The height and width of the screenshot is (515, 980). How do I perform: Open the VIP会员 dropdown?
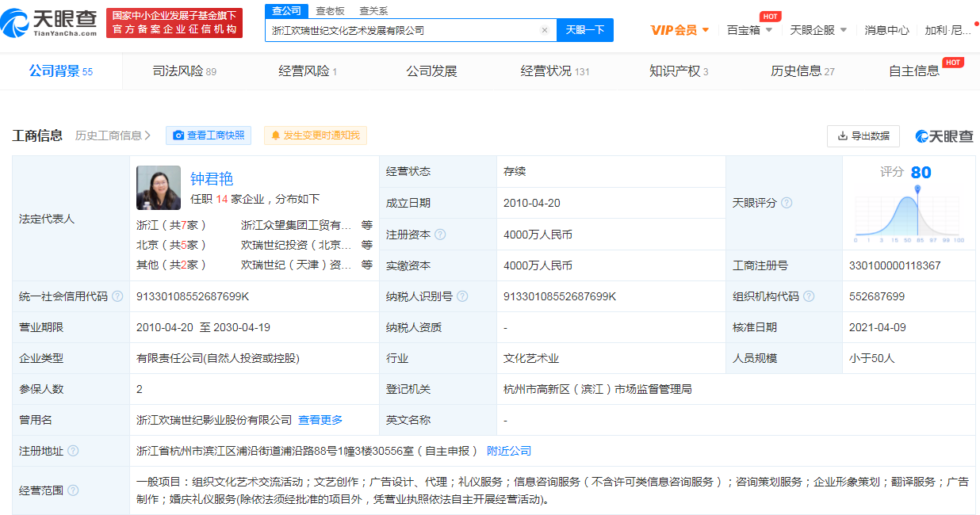(x=679, y=30)
